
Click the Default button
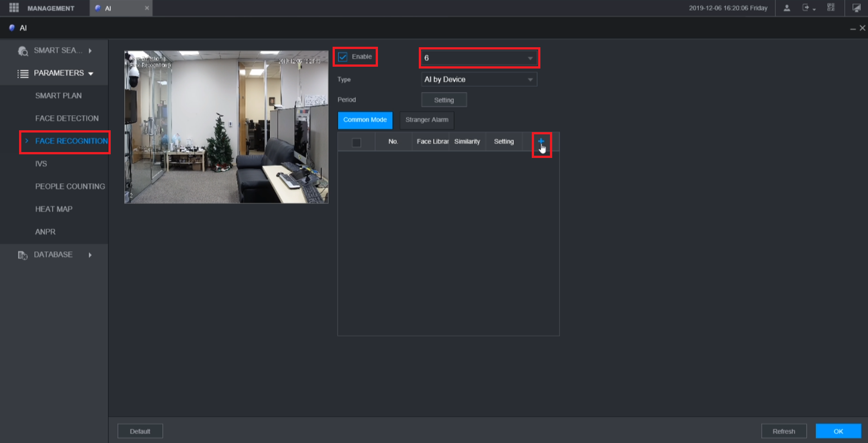point(140,431)
